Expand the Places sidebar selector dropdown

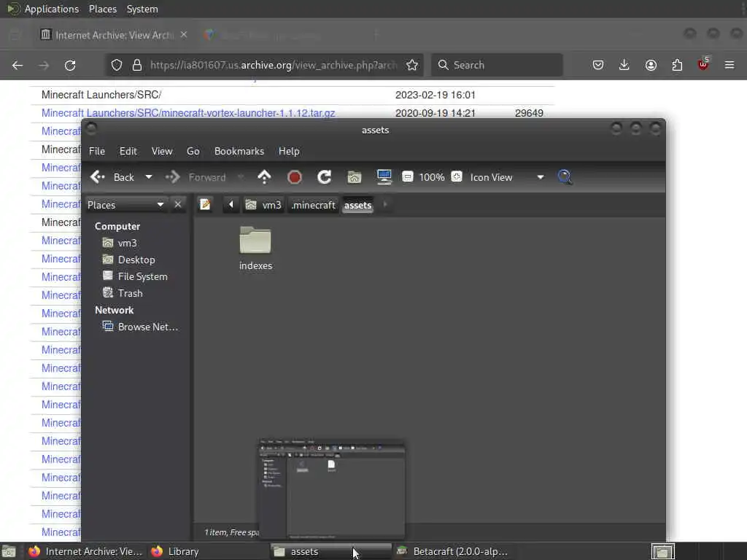click(x=125, y=205)
